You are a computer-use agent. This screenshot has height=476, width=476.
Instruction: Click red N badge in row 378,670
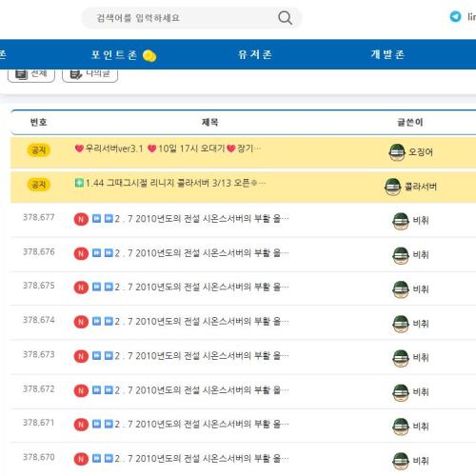pyautogui.click(x=81, y=459)
